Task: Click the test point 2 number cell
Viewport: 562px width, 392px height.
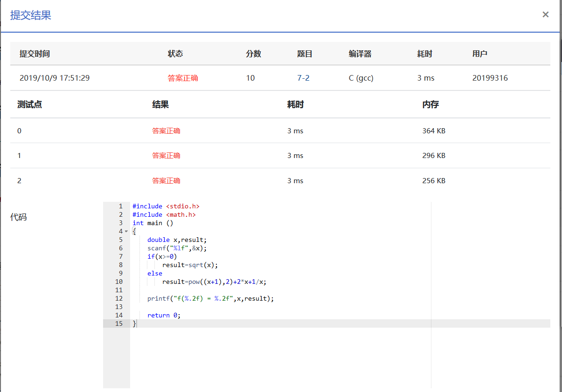Action: pyautogui.click(x=19, y=181)
